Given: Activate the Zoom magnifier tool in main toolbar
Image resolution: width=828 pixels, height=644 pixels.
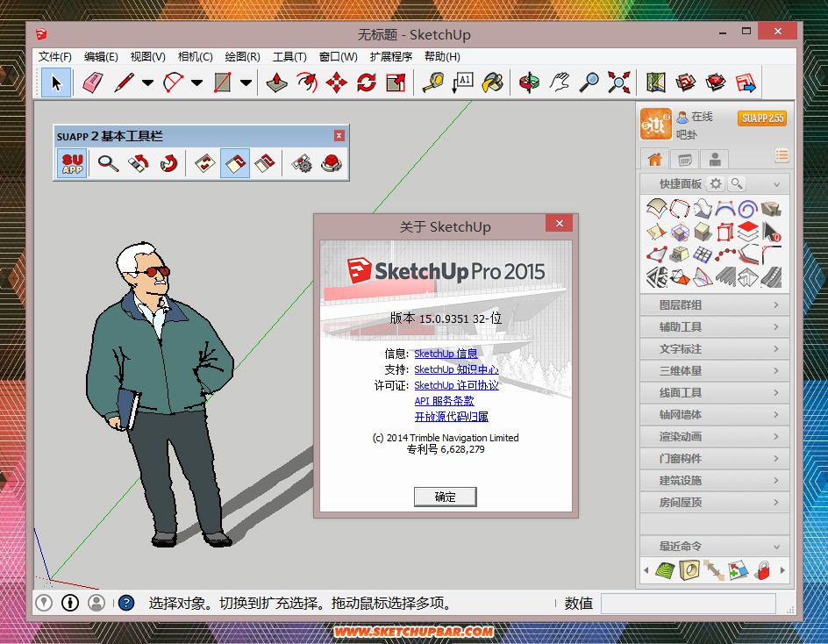Looking at the screenshot, I should 589,82.
